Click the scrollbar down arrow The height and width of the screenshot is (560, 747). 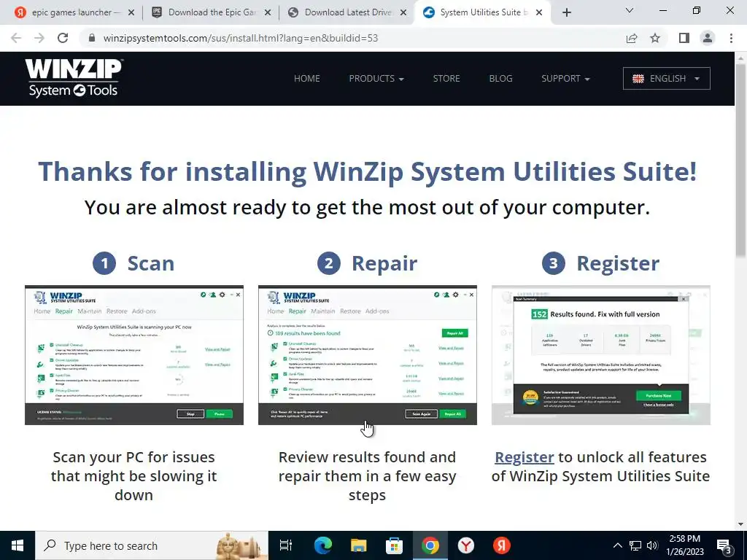click(x=741, y=524)
